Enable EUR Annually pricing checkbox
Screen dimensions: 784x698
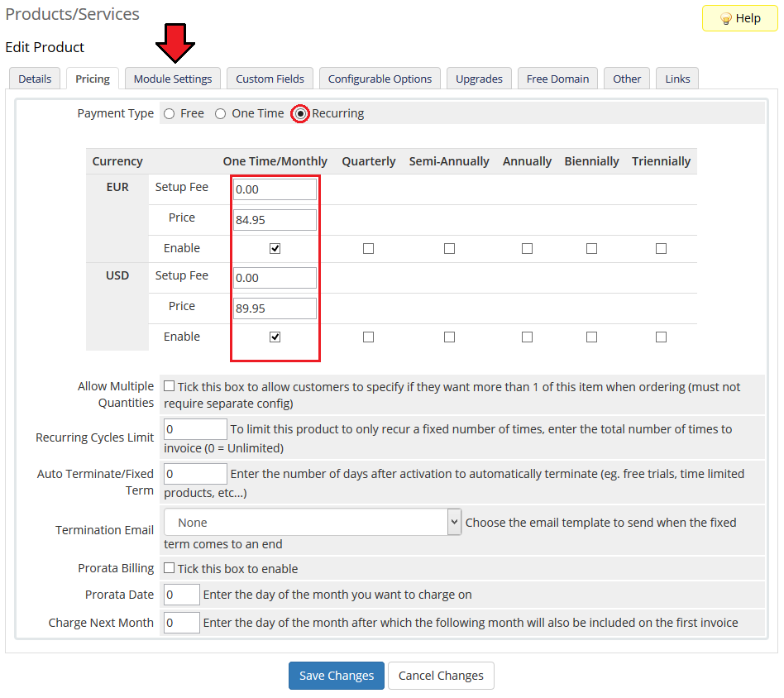(527, 248)
